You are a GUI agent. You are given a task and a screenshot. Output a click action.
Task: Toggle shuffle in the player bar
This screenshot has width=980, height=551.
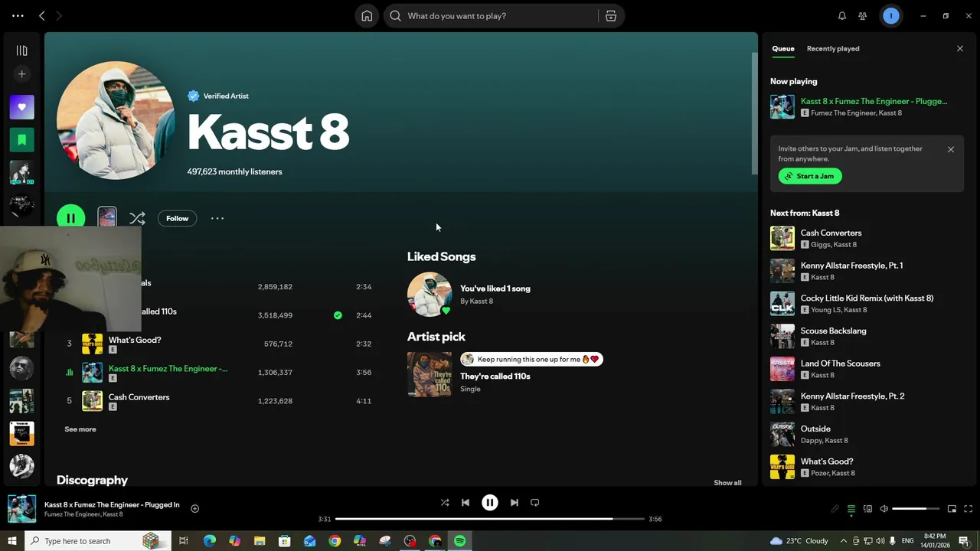pyautogui.click(x=445, y=503)
